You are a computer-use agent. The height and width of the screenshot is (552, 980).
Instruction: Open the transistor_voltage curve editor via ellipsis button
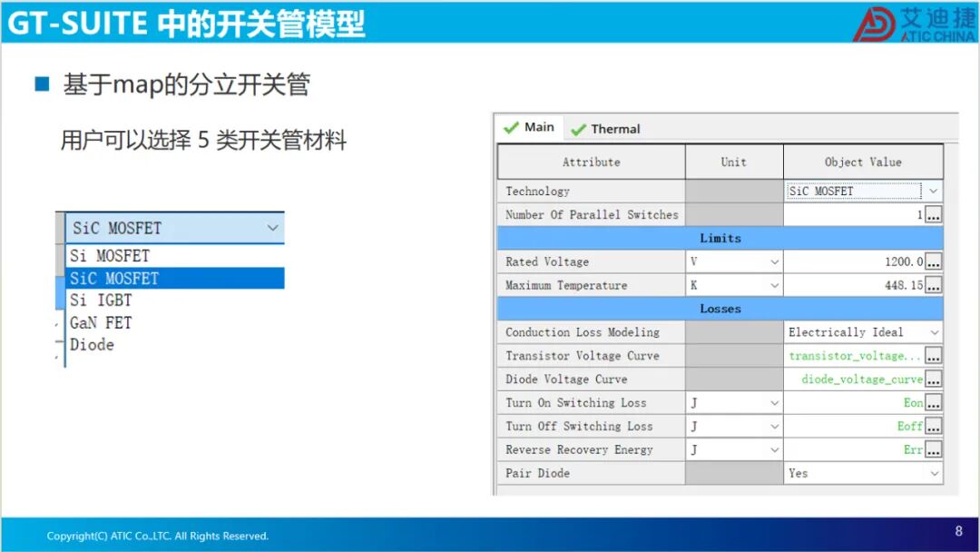[936, 355]
